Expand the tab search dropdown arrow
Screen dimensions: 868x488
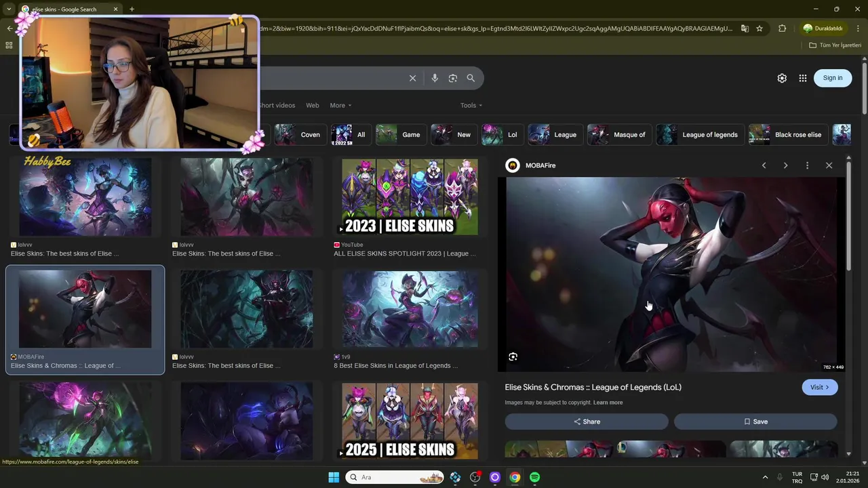point(9,9)
